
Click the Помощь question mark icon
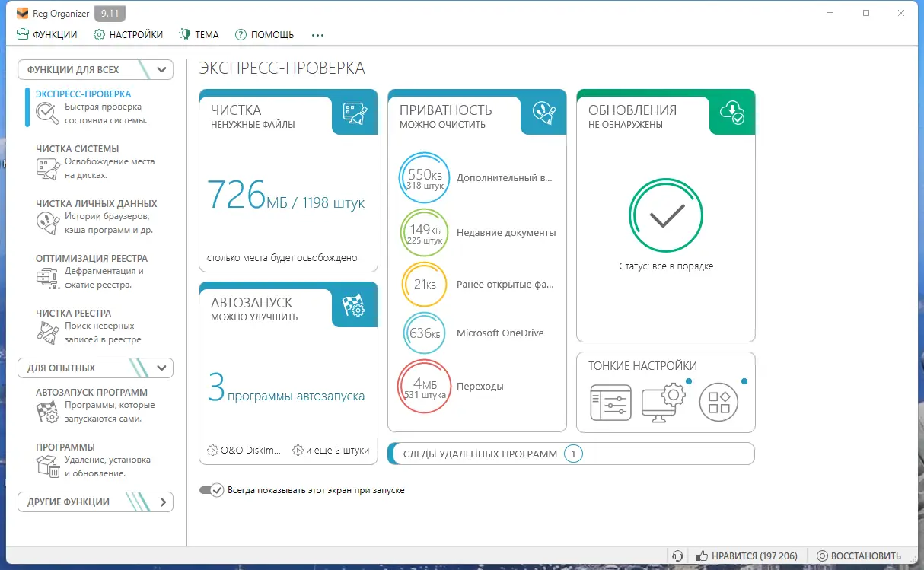(241, 34)
